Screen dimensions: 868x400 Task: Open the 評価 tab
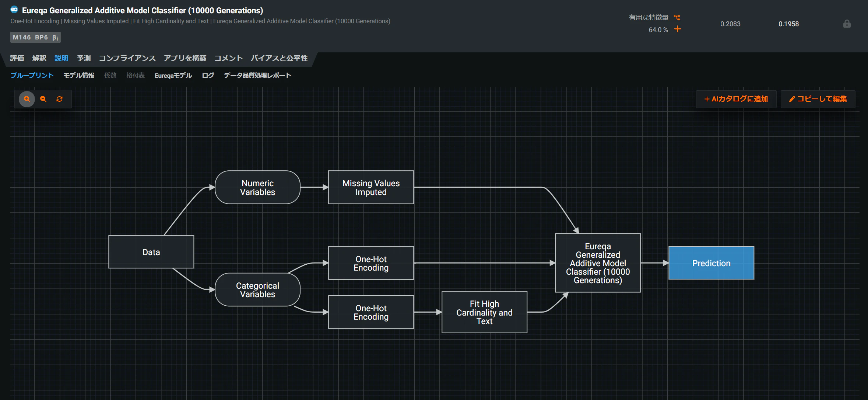point(17,58)
